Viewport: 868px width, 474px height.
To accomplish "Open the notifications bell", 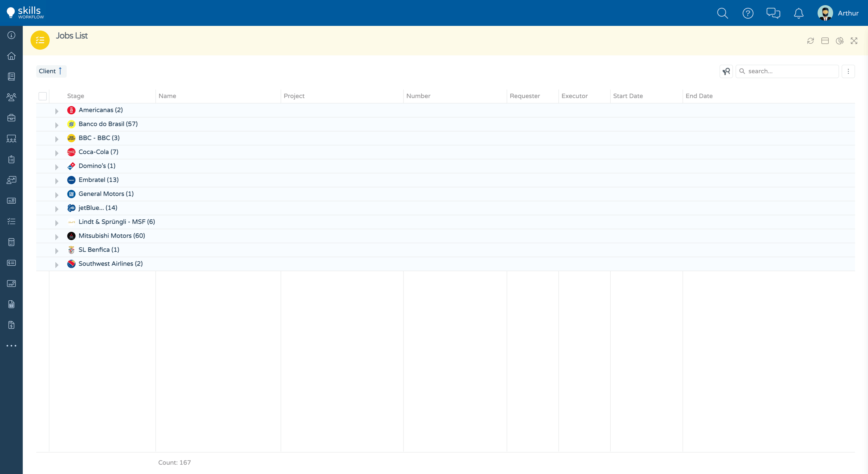I will [799, 13].
